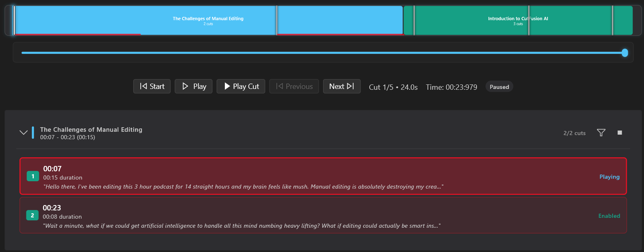Toggle the Playing status on the 00:07 cut

coord(609,177)
